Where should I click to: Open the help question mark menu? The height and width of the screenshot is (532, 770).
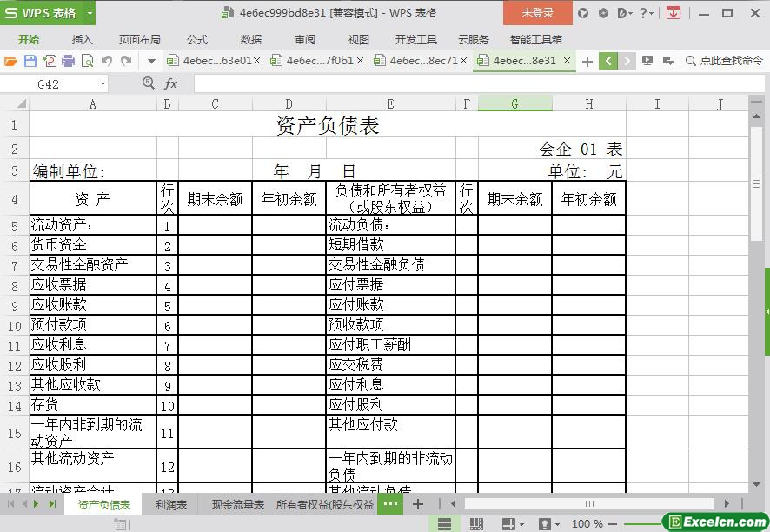(x=647, y=13)
